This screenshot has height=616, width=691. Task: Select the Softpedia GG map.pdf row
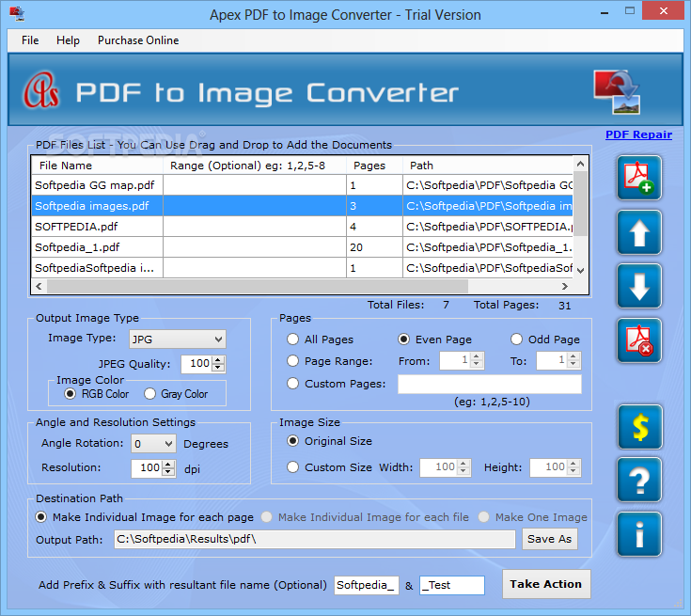(302, 185)
